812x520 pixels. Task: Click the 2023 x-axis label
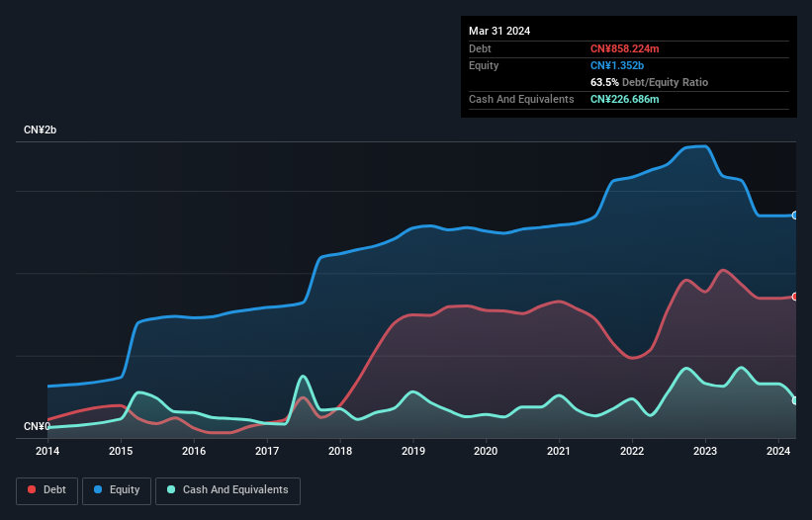coord(705,451)
